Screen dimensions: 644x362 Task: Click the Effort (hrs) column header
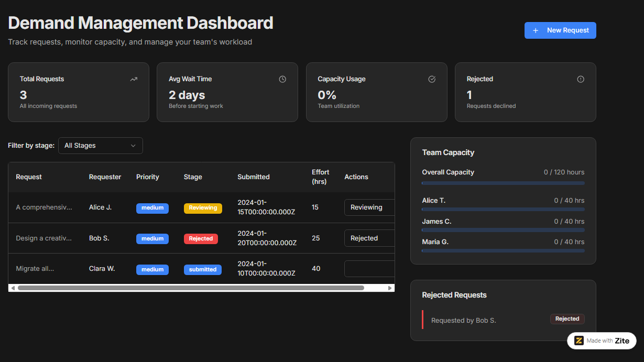(x=320, y=177)
